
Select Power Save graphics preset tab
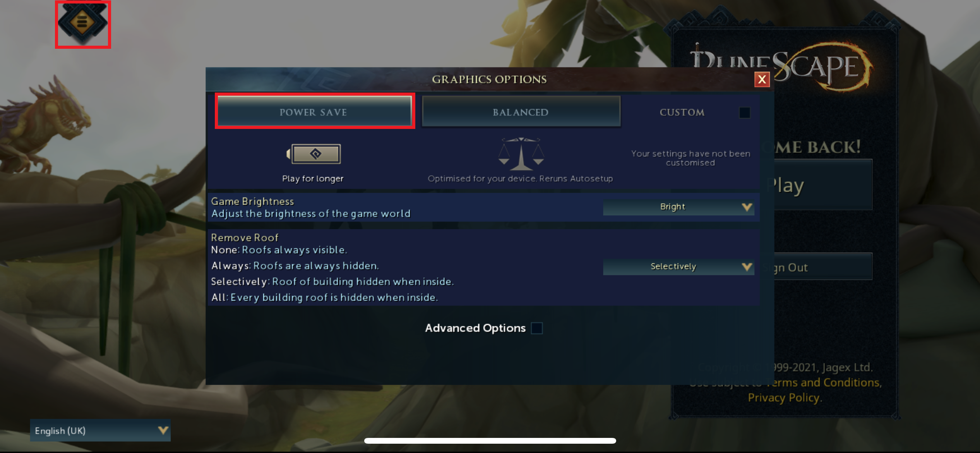point(312,112)
